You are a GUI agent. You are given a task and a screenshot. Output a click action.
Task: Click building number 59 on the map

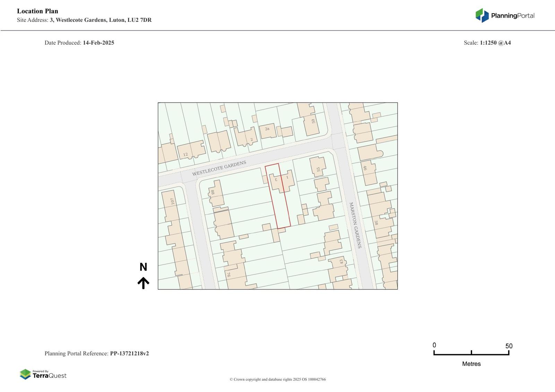click(x=313, y=121)
